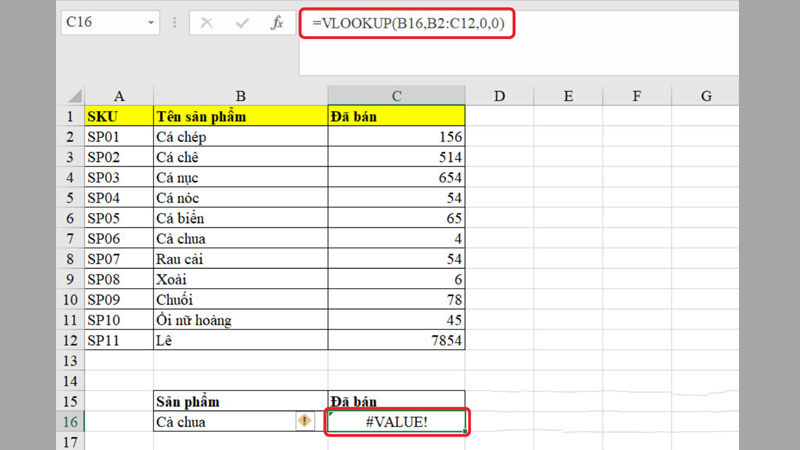The height and width of the screenshot is (450, 800).
Task: Click the Cà chua cell in row 7
Action: tap(240, 238)
